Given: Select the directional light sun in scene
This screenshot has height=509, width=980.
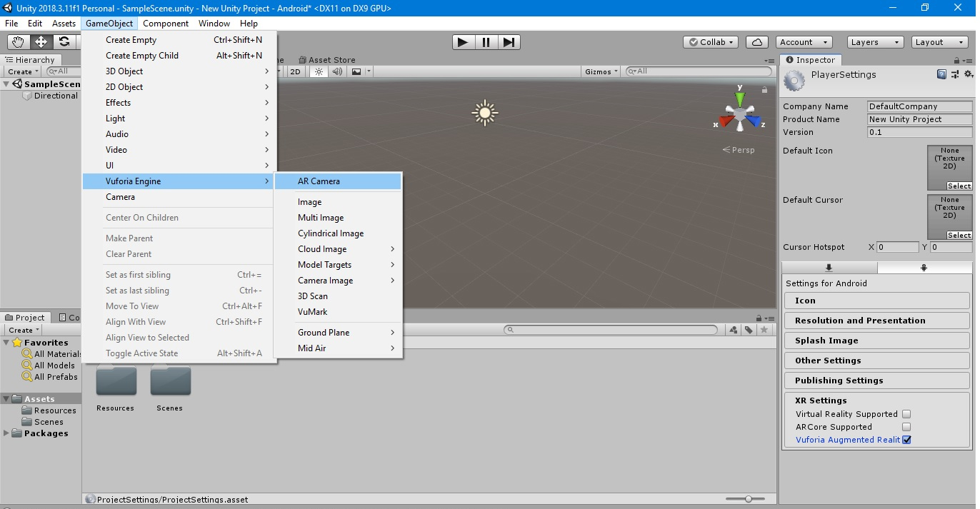Looking at the screenshot, I should click(485, 113).
